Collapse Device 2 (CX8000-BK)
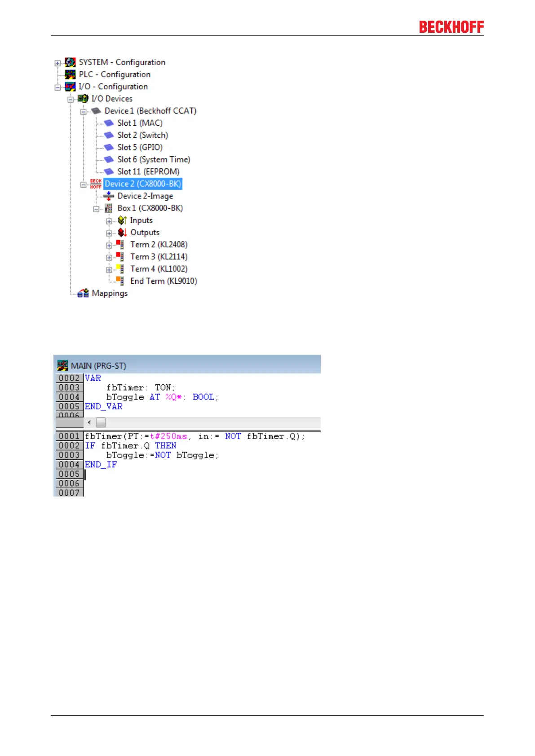This screenshot has height=756, width=535. click(x=83, y=185)
